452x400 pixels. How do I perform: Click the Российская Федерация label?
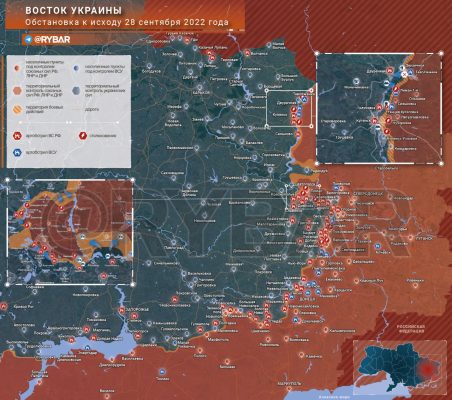[410, 329]
